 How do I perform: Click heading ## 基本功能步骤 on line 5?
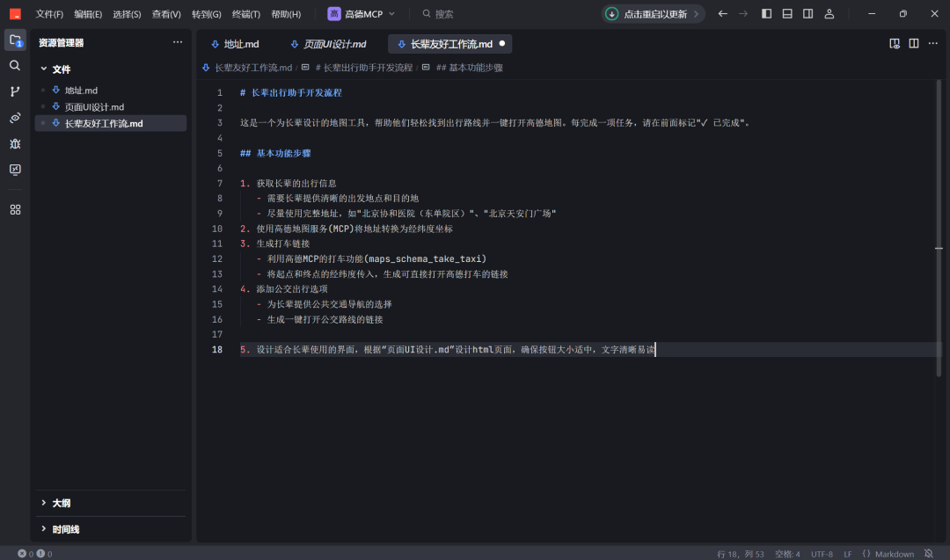pos(275,153)
